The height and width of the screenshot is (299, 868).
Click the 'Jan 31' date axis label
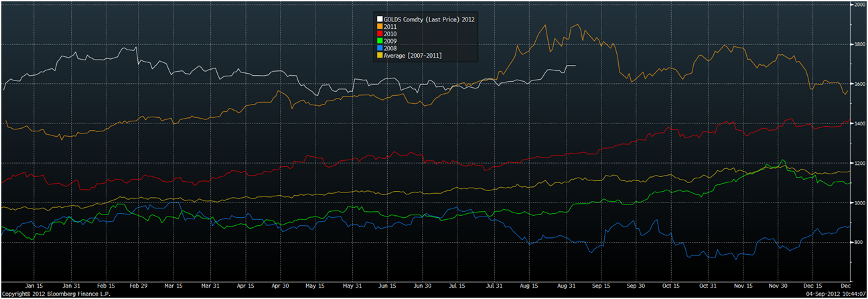(70, 286)
